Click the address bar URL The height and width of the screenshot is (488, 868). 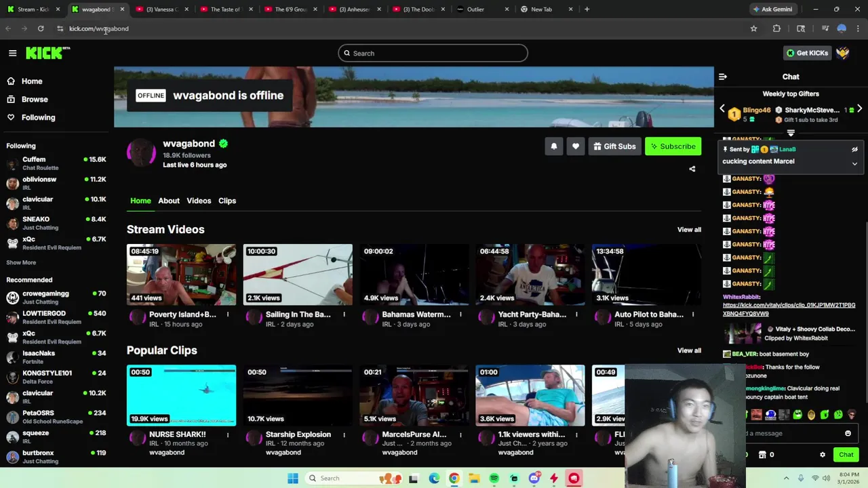tap(99, 28)
